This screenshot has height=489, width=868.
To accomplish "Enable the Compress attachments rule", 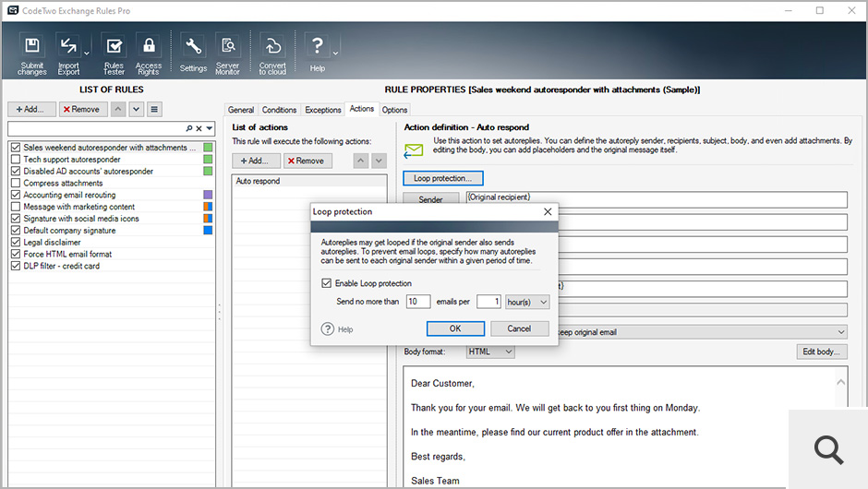I will click(16, 183).
